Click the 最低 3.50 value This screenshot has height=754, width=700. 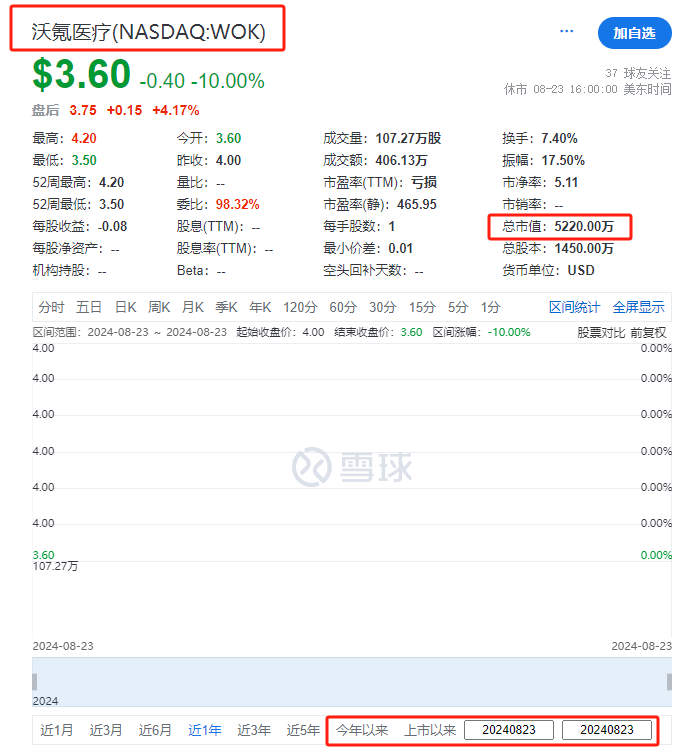click(84, 161)
